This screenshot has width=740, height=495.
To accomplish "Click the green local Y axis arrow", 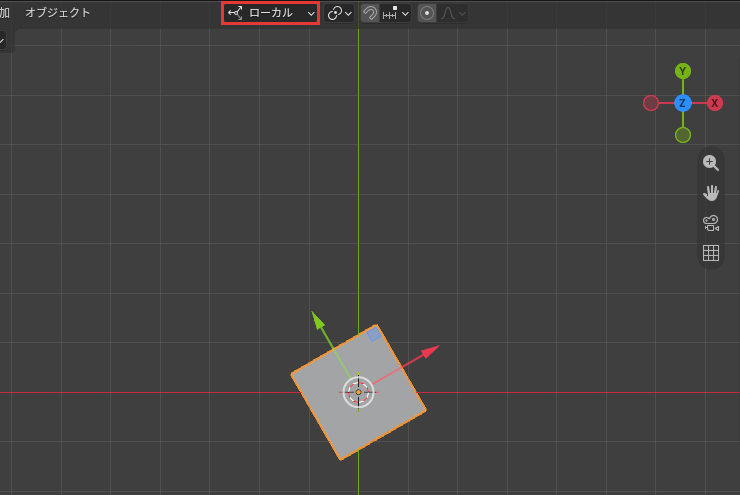I will point(319,321).
